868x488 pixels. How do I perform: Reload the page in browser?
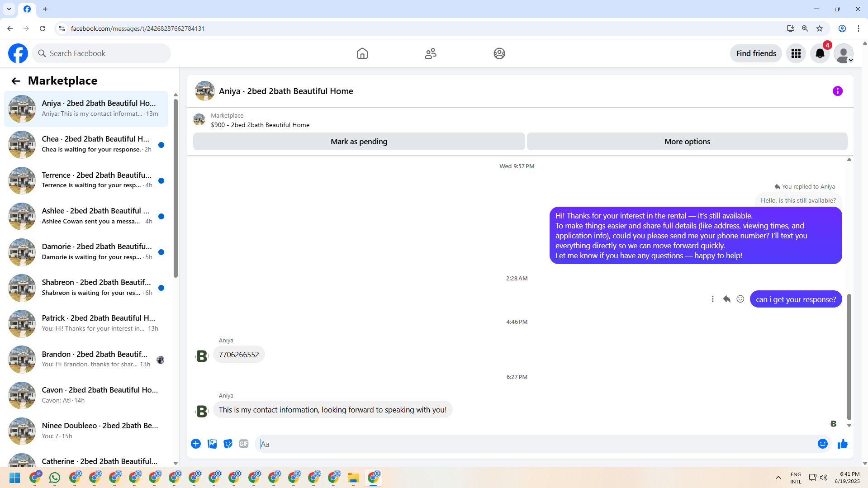(43, 28)
